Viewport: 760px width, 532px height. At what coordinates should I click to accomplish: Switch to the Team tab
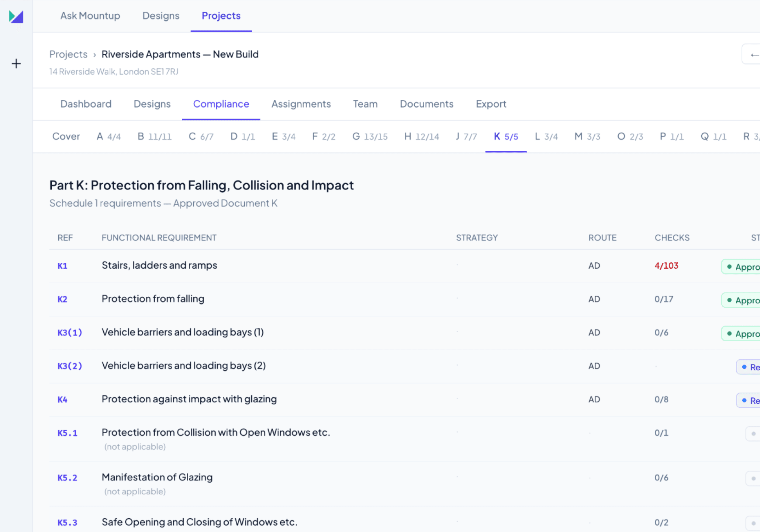[x=365, y=104]
